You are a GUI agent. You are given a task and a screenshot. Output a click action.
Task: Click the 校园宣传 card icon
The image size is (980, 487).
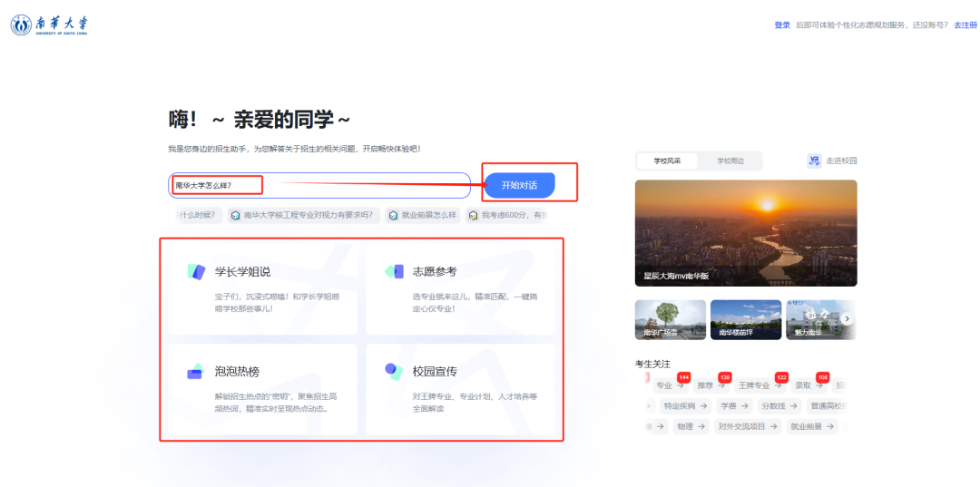[394, 372]
